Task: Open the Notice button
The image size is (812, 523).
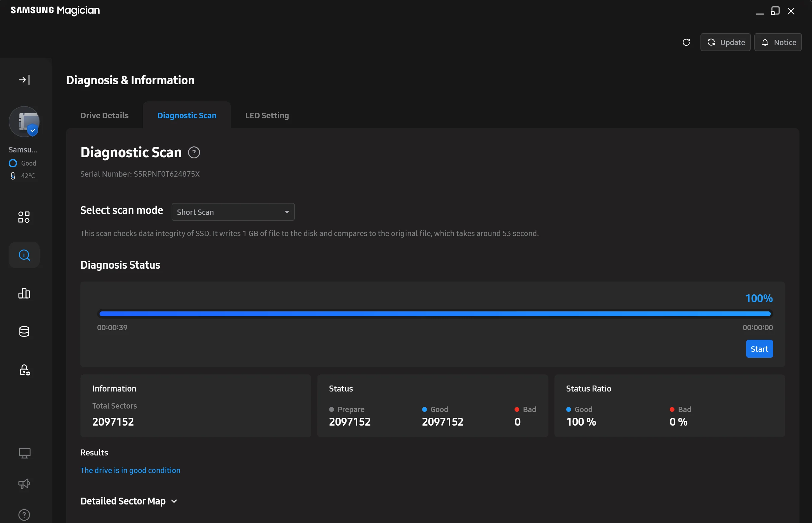Action: click(778, 42)
